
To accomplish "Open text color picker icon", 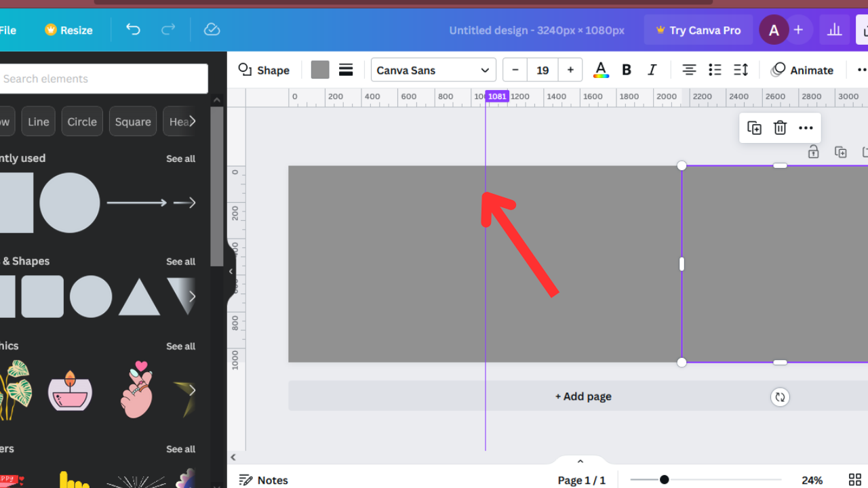I will click(601, 70).
